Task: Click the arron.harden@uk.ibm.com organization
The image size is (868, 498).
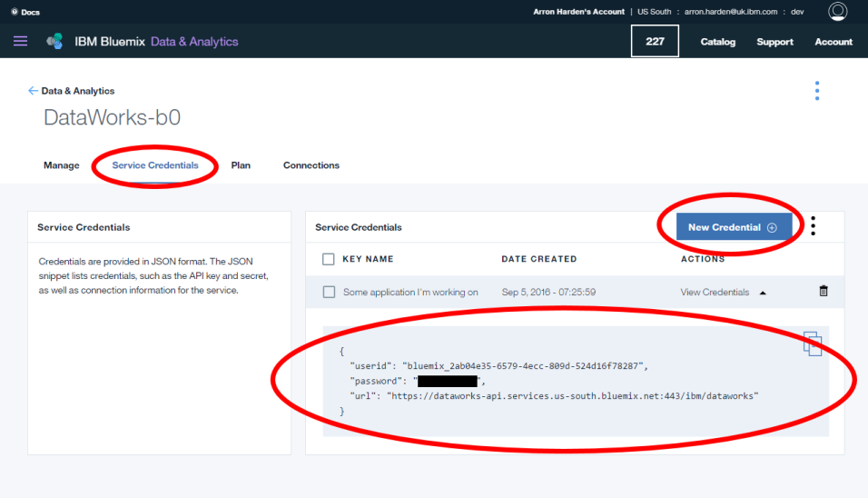Action: [x=731, y=12]
